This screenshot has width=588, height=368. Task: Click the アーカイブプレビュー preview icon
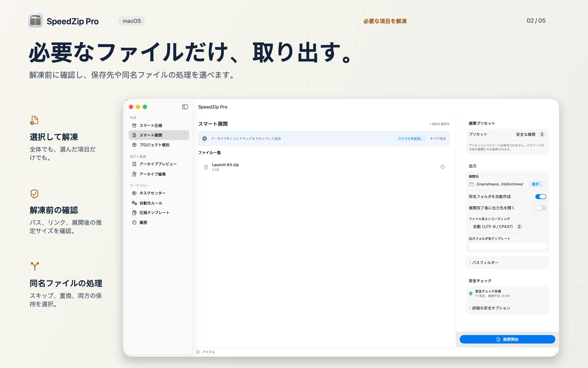(134, 164)
